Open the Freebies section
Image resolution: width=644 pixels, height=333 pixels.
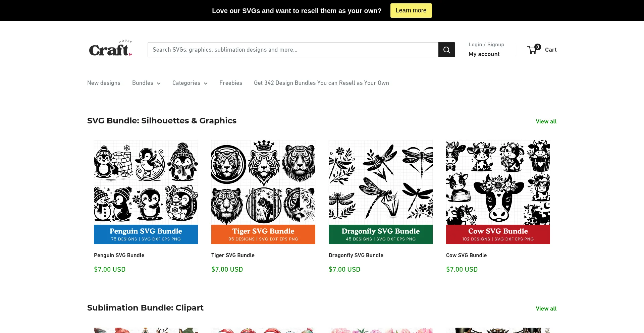point(231,83)
